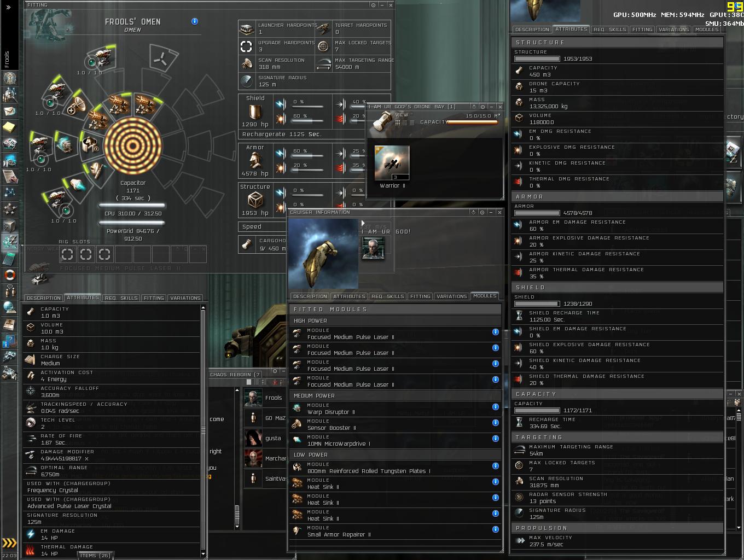
Task: Select the Chaos Reborn chat channel tab
Action: [235, 375]
